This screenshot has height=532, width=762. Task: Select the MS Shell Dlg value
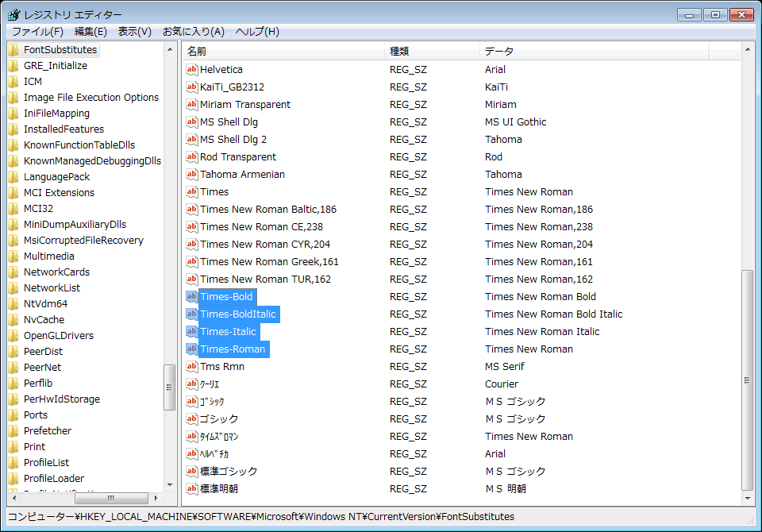coord(229,122)
